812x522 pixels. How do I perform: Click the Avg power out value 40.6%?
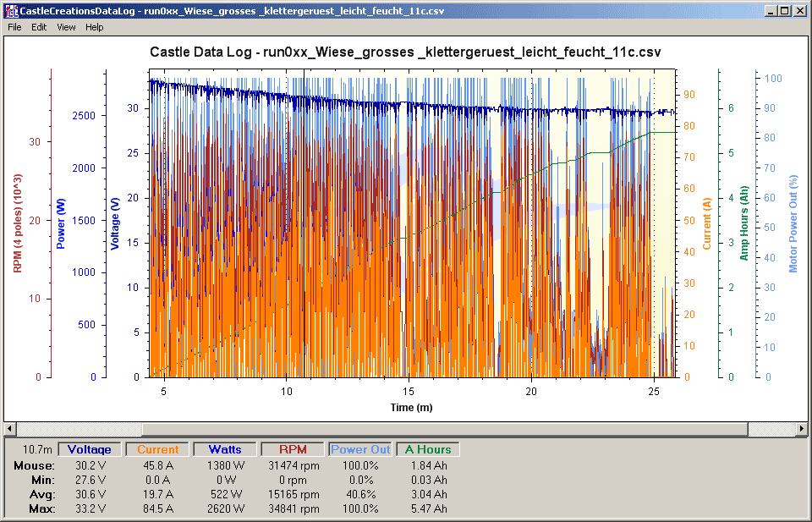(360, 495)
